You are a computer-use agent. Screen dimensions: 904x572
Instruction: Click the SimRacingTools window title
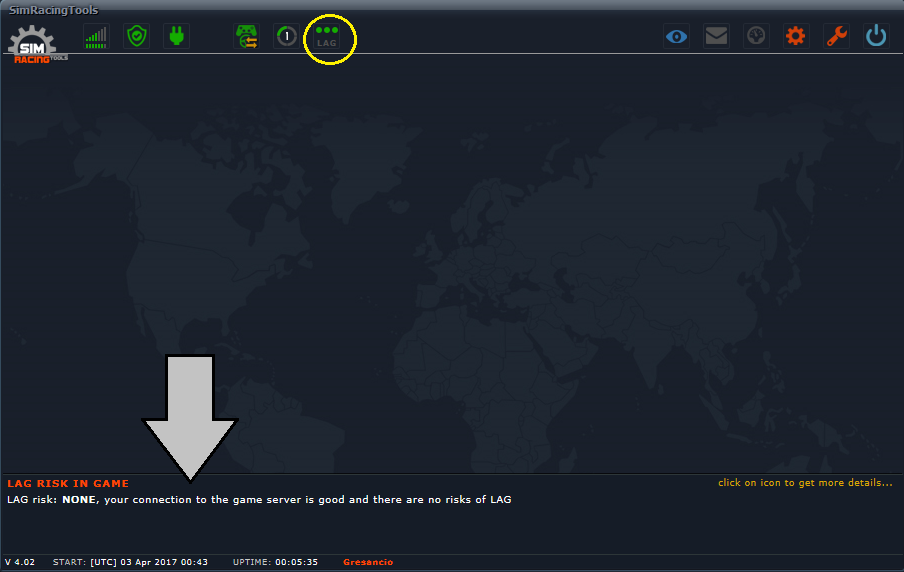53,10
